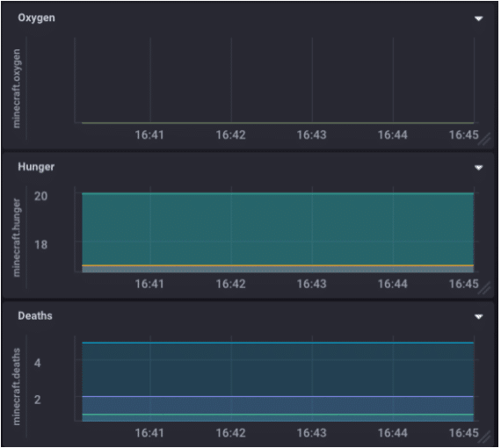Select the 2 value on Deaths axis
The image size is (501, 448).
(x=38, y=400)
